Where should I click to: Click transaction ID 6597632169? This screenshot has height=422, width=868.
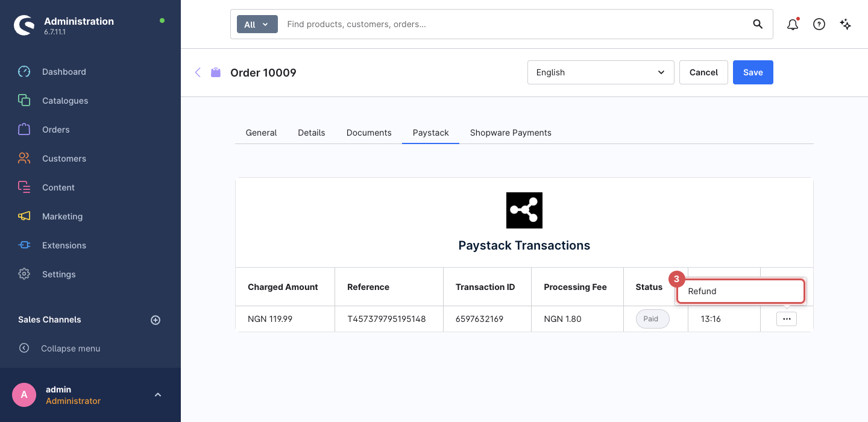pyautogui.click(x=479, y=319)
